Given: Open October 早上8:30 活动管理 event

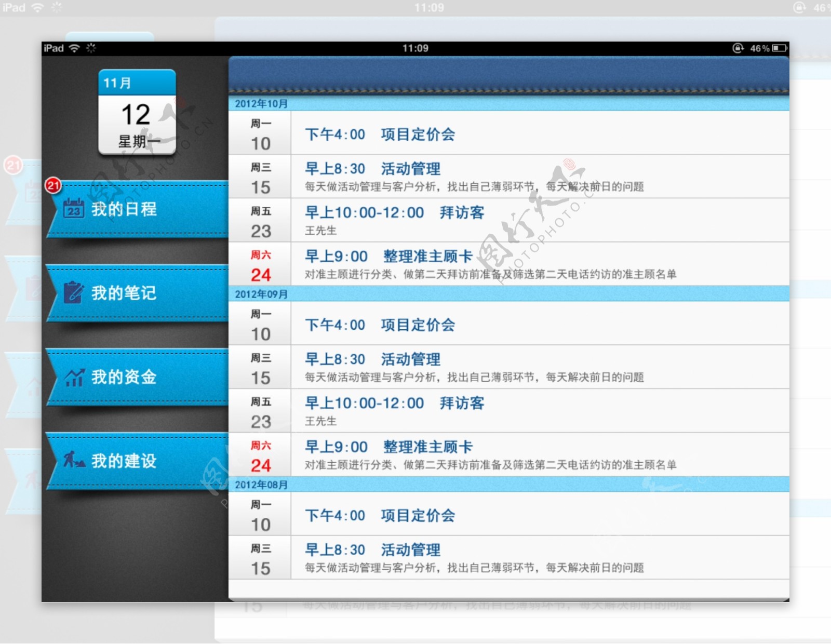Looking at the screenshot, I should (540, 177).
